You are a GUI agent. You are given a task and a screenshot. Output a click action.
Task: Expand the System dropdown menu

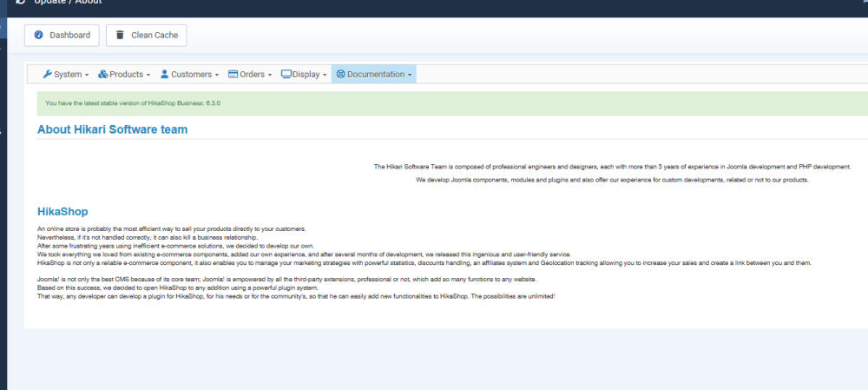coord(66,74)
